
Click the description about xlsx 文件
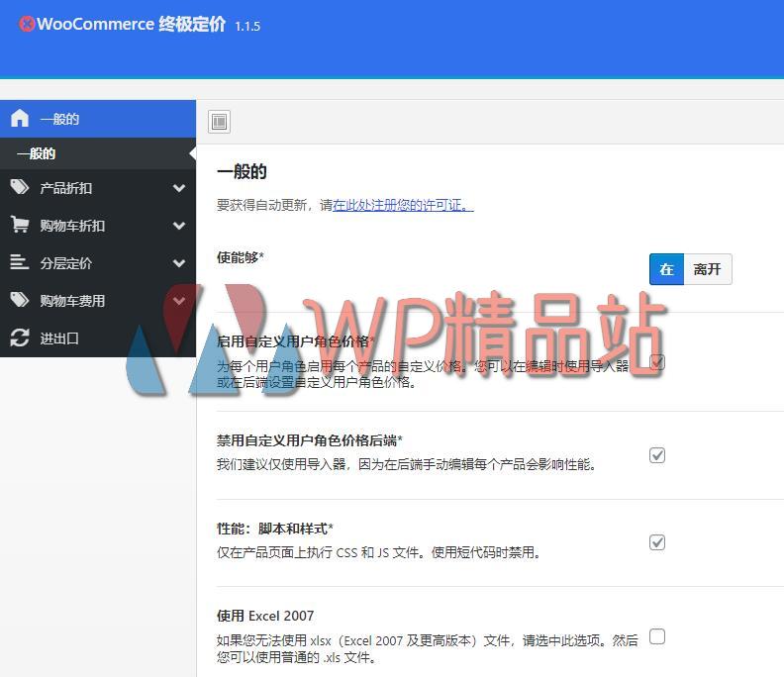[428, 648]
